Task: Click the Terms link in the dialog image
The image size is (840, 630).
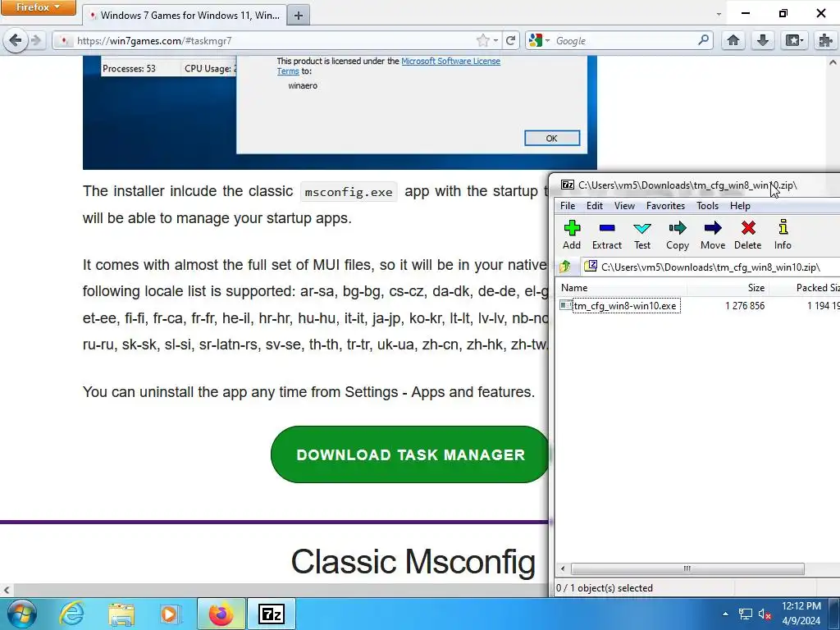Action: point(288,71)
